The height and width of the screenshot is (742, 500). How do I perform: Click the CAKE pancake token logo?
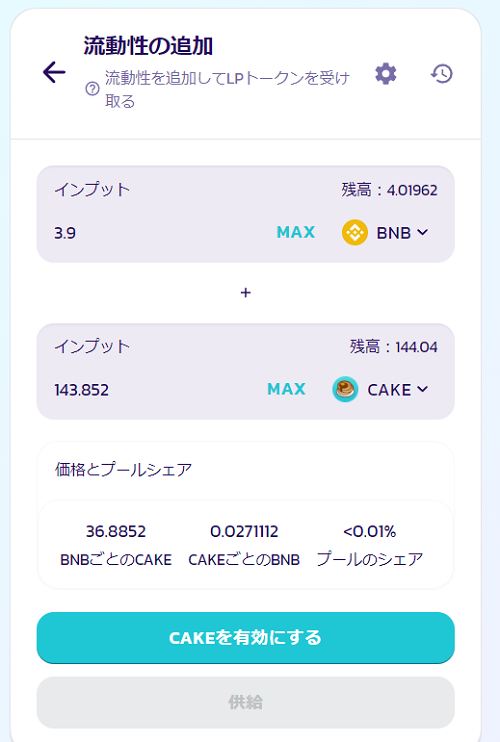(345, 389)
